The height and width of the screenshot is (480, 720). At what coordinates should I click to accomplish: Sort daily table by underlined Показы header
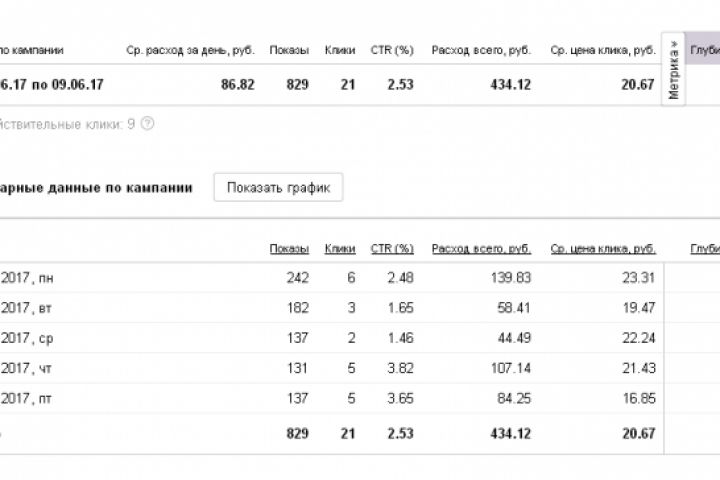click(x=289, y=249)
